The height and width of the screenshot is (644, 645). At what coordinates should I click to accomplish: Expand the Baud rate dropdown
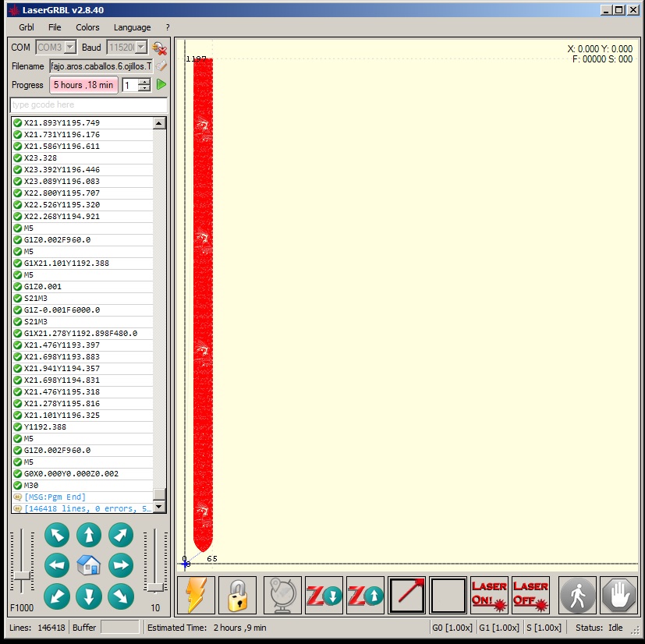tap(140, 48)
